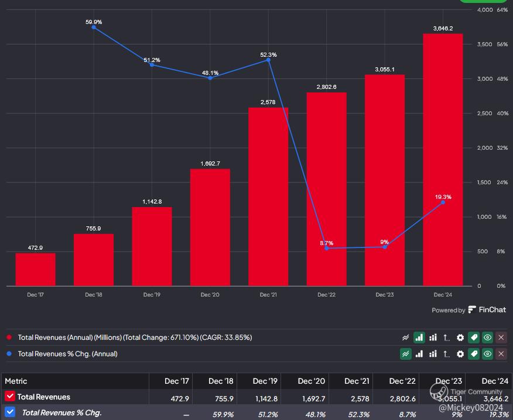This screenshot has width=513, height=420.
Task: Uncheck the blue Total Revenues % Chg. checkbox
Action: pos(10,412)
